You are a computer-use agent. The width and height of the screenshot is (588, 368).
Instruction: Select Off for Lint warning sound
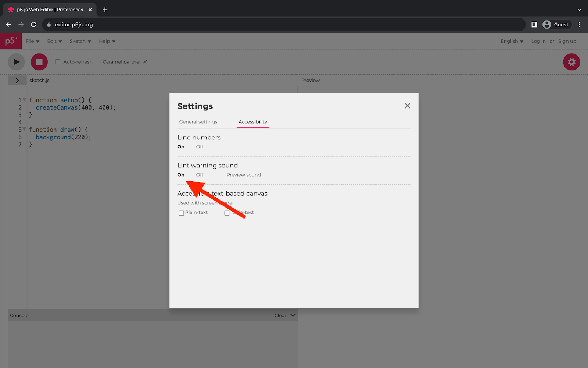200,175
